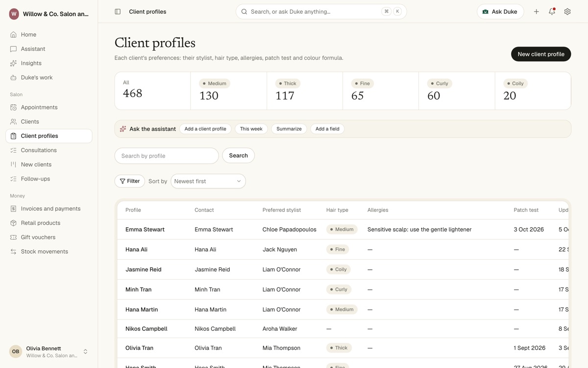
Task: Open the notifications bell
Action: coord(552,12)
